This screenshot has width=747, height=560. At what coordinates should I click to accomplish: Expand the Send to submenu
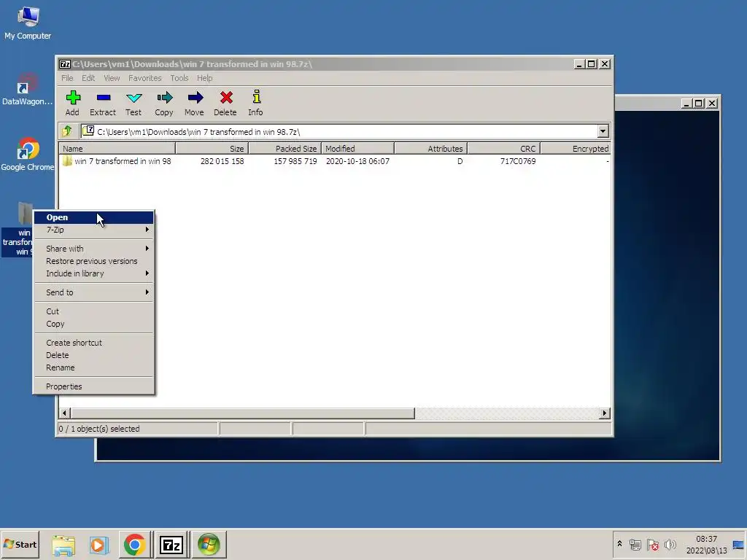click(94, 292)
